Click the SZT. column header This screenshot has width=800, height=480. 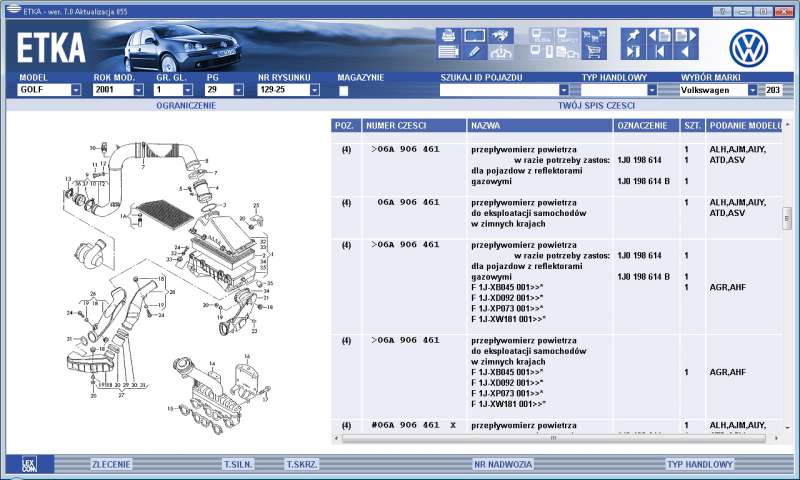(692, 125)
